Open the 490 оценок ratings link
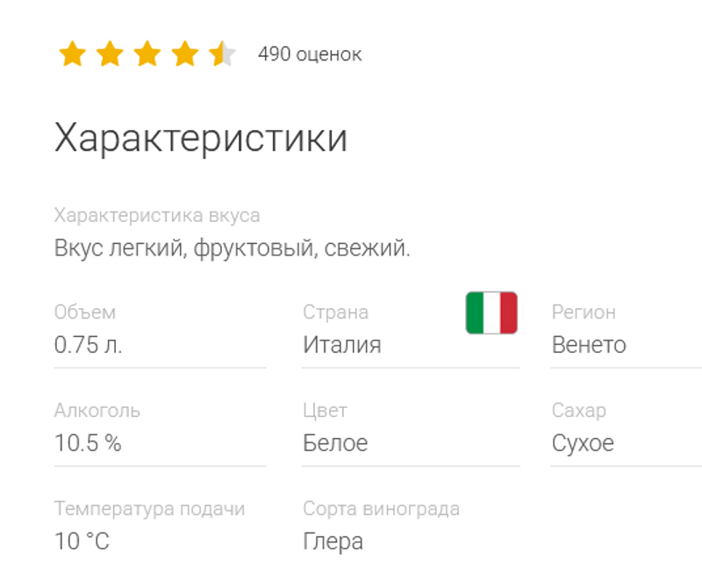This screenshot has height=588, width=702. click(x=310, y=54)
